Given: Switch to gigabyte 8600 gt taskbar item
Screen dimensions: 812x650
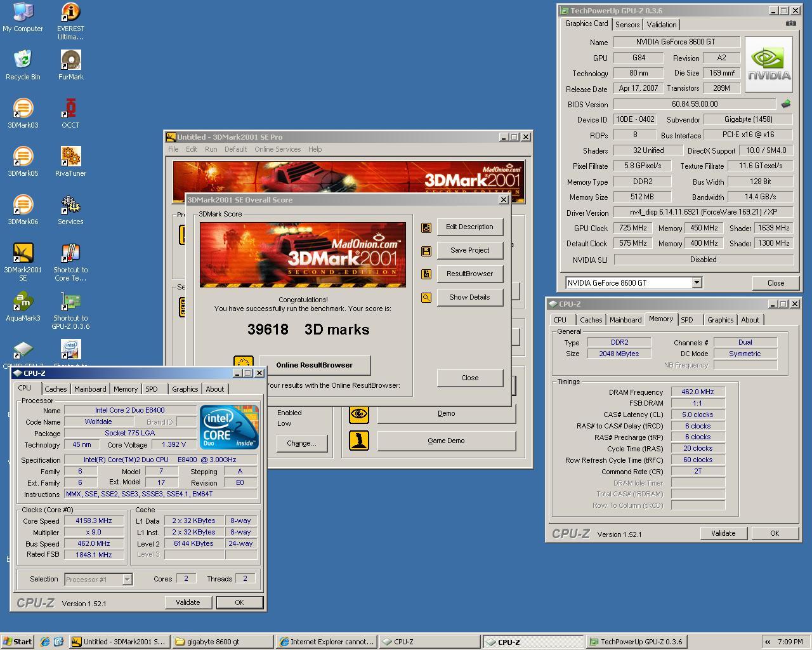Looking at the screenshot, I should [224, 642].
